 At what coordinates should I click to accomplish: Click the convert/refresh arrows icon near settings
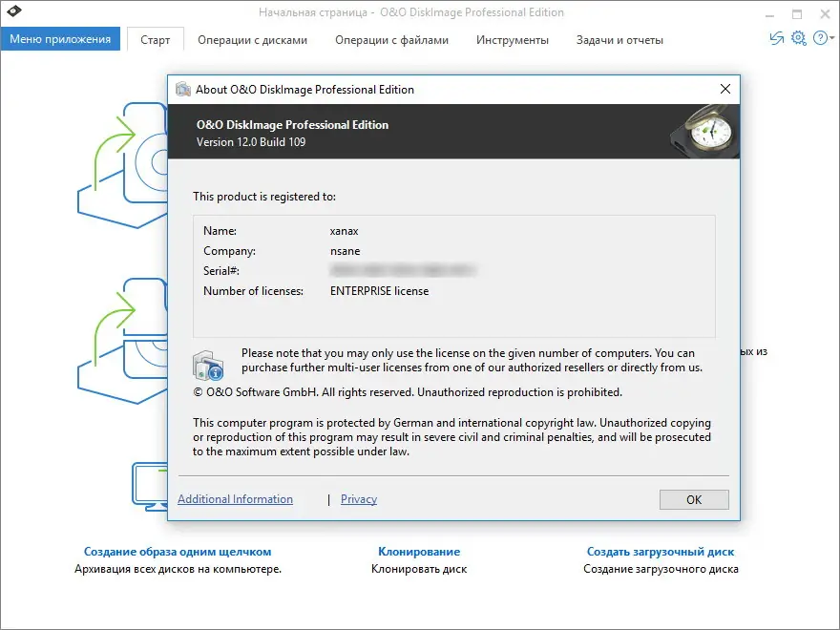pyautogui.click(x=775, y=38)
